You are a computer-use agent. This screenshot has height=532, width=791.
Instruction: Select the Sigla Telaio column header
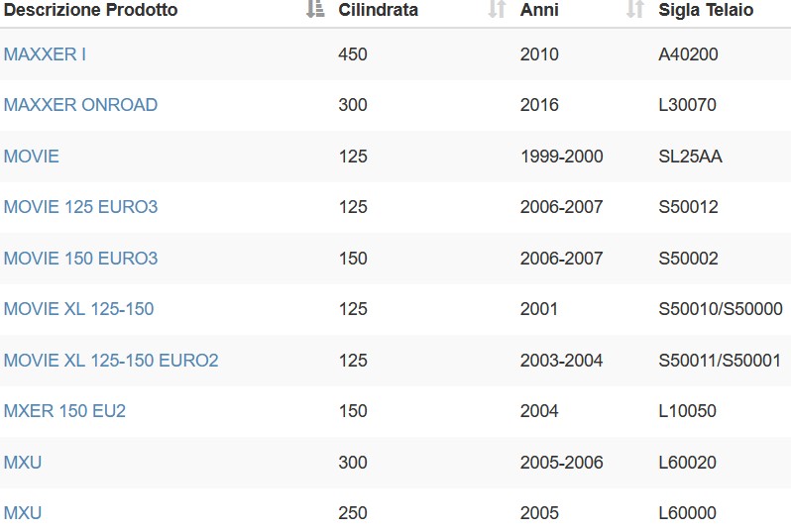(706, 10)
